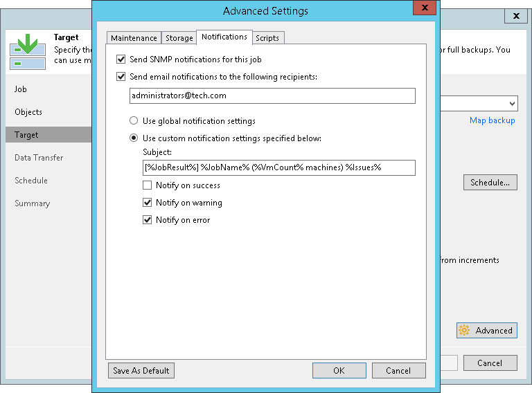Cancel the Advanced Settings dialog

click(x=399, y=371)
